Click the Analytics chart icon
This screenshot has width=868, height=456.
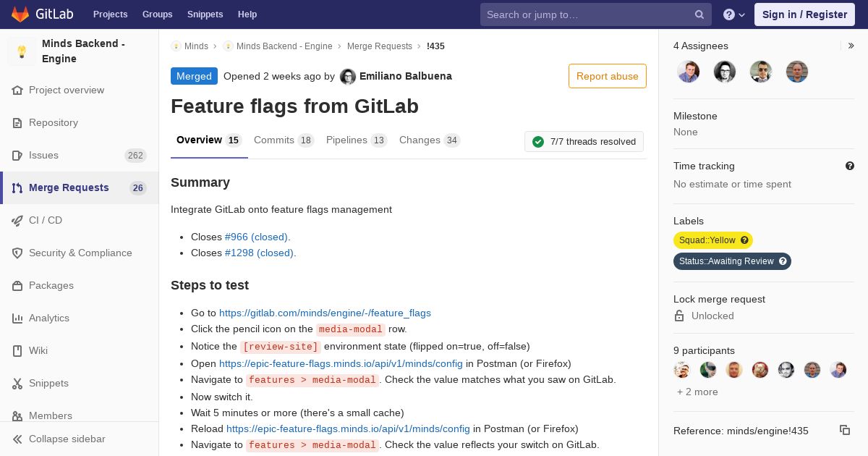(17, 318)
